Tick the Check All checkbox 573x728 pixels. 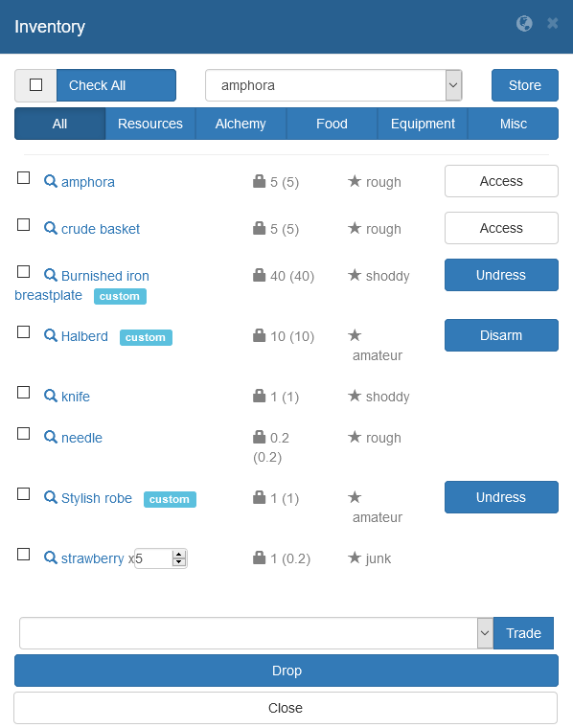pyautogui.click(x=35, y=85)
